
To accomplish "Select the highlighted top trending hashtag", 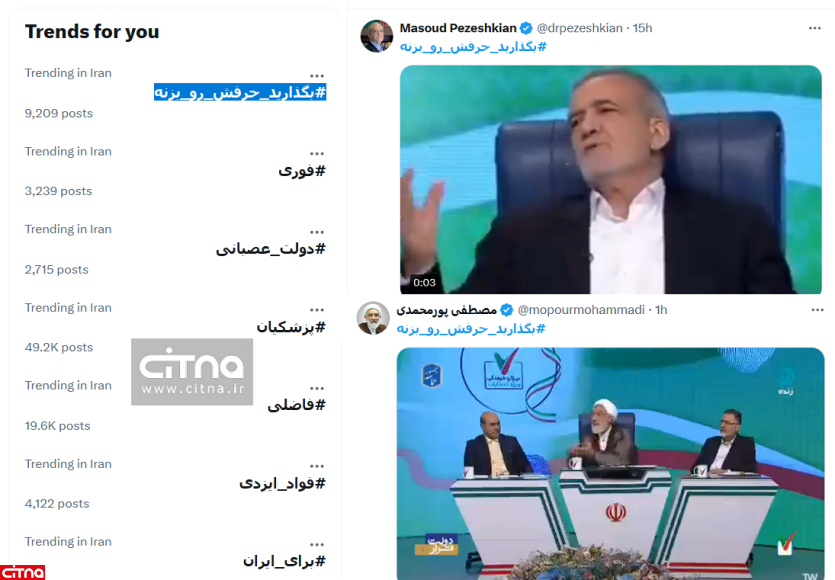I will [x=240, y=92].
